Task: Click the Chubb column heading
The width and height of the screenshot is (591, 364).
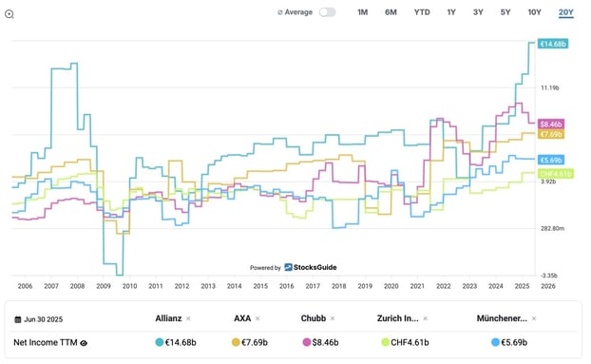Action: click(314, 318)
